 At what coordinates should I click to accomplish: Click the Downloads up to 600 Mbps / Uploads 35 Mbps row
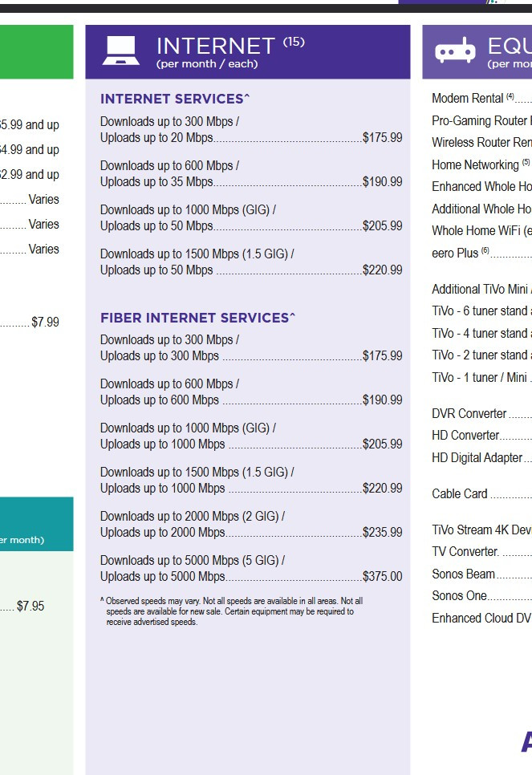pos(251,173)
